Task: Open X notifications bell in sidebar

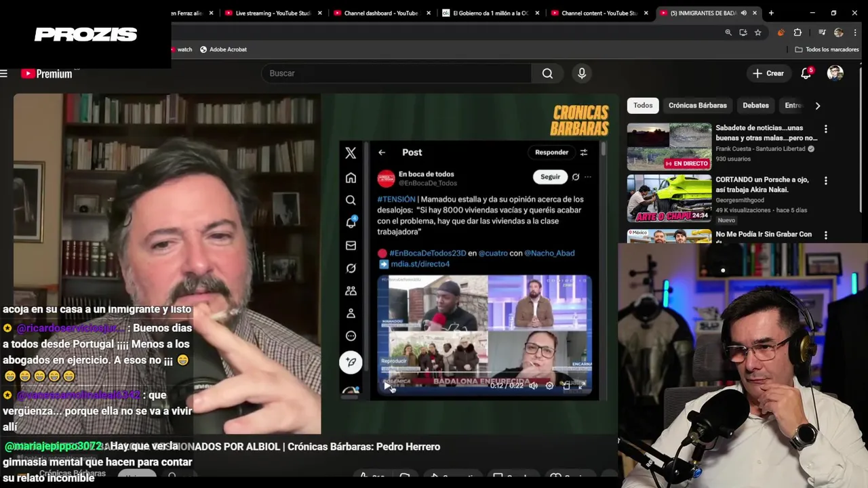Action: [351, 222]
